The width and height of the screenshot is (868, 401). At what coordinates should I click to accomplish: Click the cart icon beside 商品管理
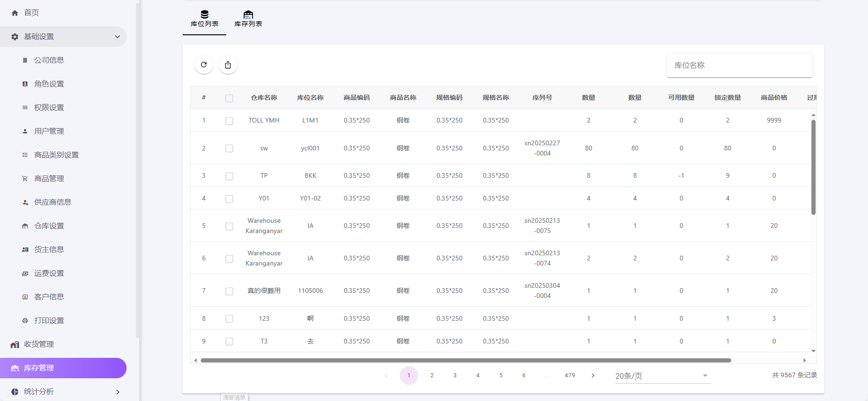[25, 179]
